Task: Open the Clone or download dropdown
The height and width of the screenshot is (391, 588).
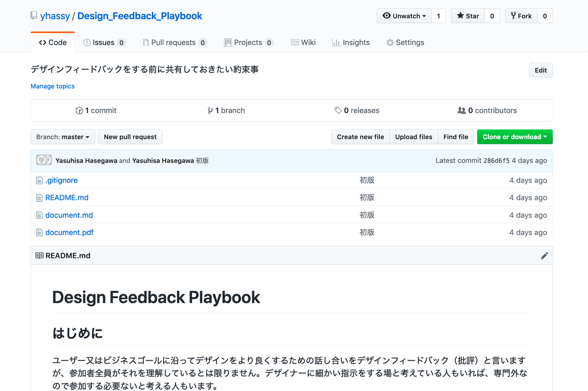Action: pos(515,137)
